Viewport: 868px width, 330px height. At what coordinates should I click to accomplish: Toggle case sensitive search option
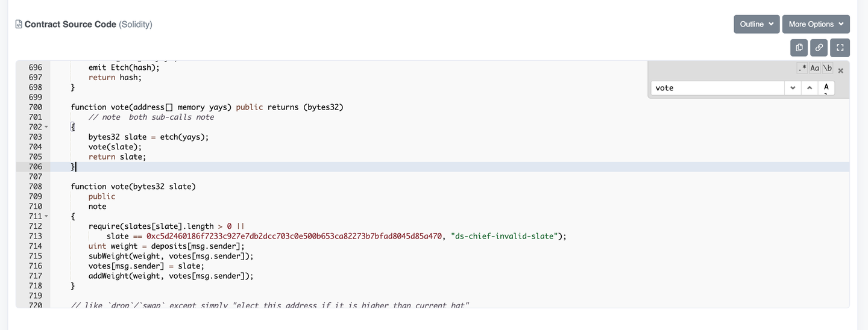[814, 69]
